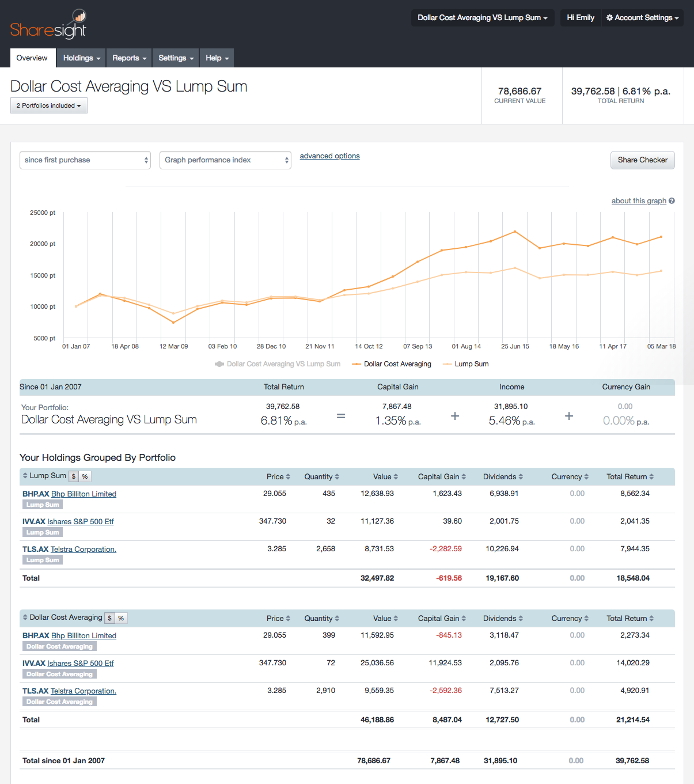Click the 21,214.54 Dollar Cost Averaging total return
Image resolution: width=694 pixels, height=784 pixels.
633,720
